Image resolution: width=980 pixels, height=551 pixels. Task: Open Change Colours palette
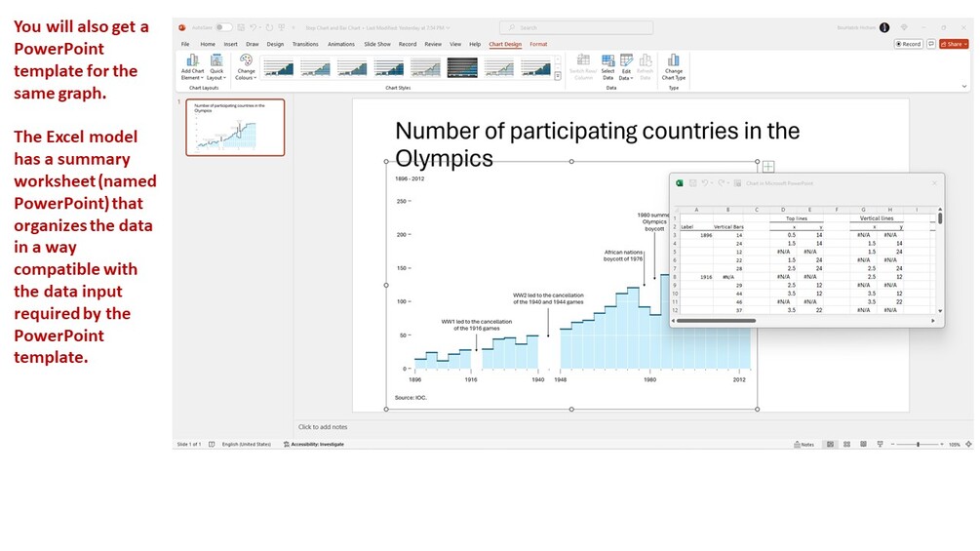click(246, 67)
